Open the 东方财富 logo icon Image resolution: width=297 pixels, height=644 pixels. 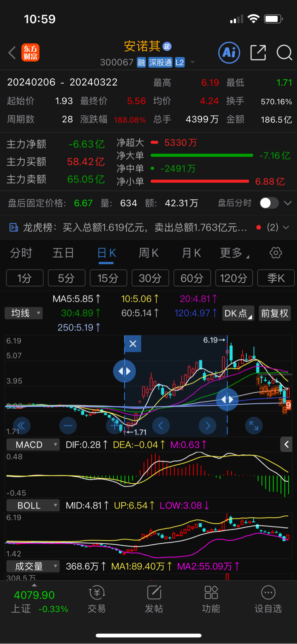point(30,53)
